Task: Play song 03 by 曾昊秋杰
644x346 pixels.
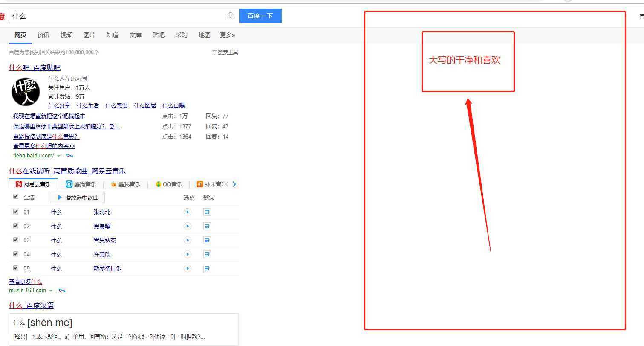Action: point(187,240)
